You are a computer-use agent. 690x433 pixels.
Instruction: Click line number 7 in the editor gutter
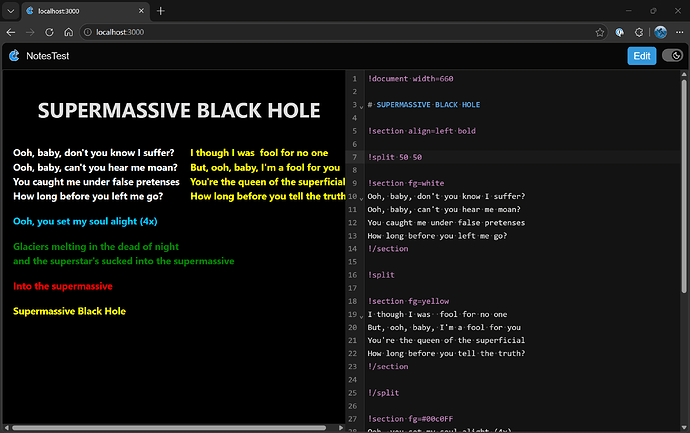(355, 157)
